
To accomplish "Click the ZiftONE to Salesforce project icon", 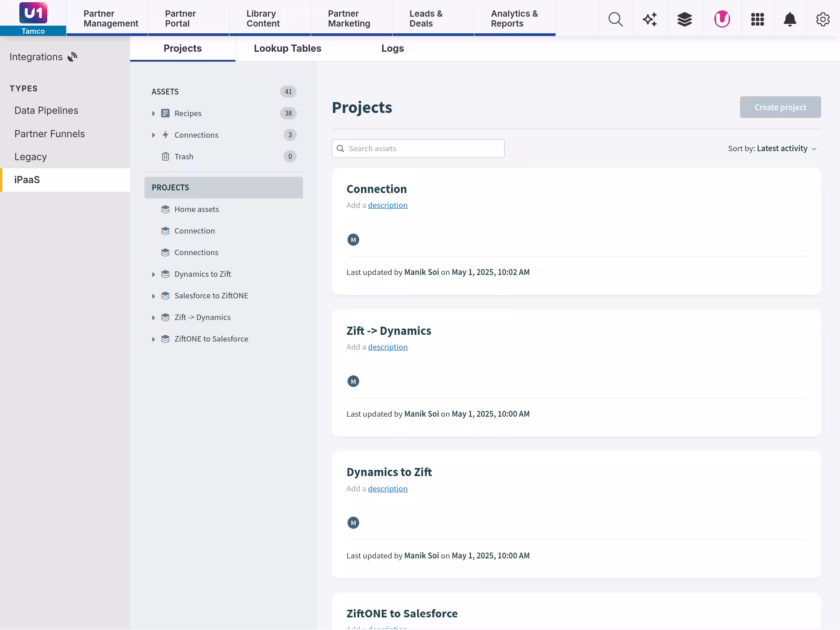I will [165, 339].
